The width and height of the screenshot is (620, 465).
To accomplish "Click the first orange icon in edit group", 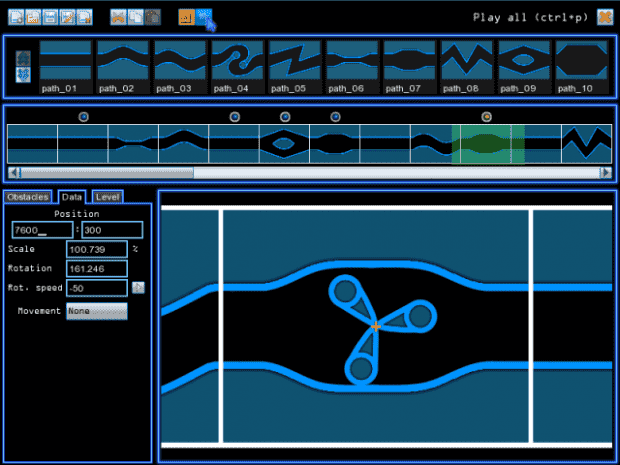I will point(118,17).
